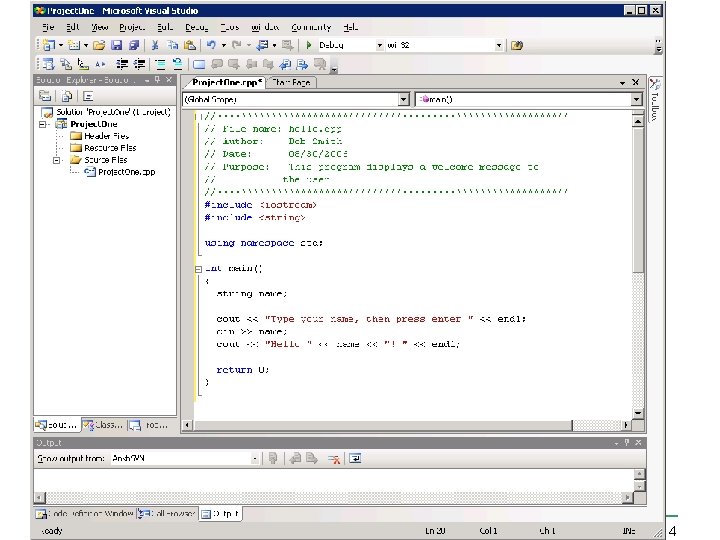Open the Debug menu
This screenshot has height=540, width=720.
pyautogui.click(x=197, y=27)
